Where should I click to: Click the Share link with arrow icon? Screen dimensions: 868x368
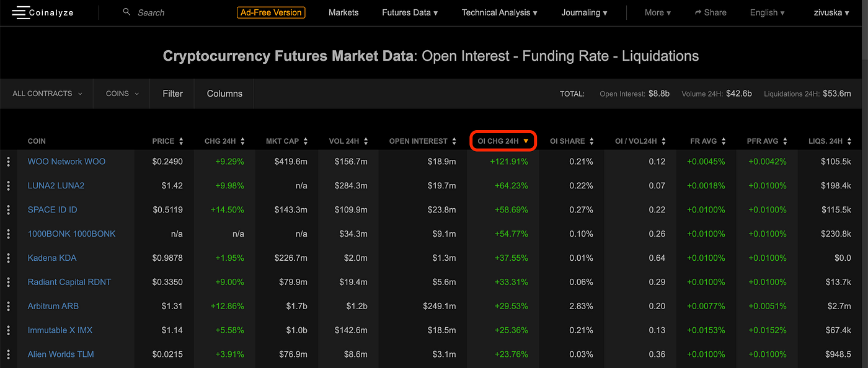[711, 12]
